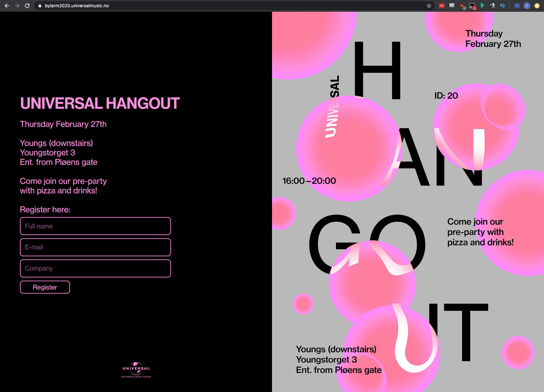Click the browser forward arrow
The image size is (544, 392).
17,6
